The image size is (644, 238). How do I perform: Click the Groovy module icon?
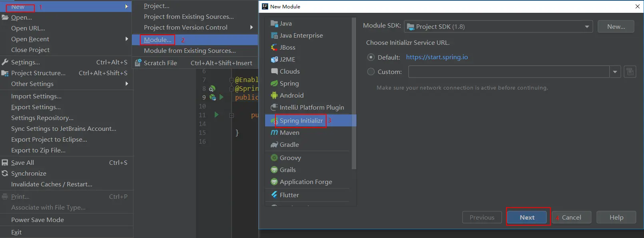[x=274, y=158]
